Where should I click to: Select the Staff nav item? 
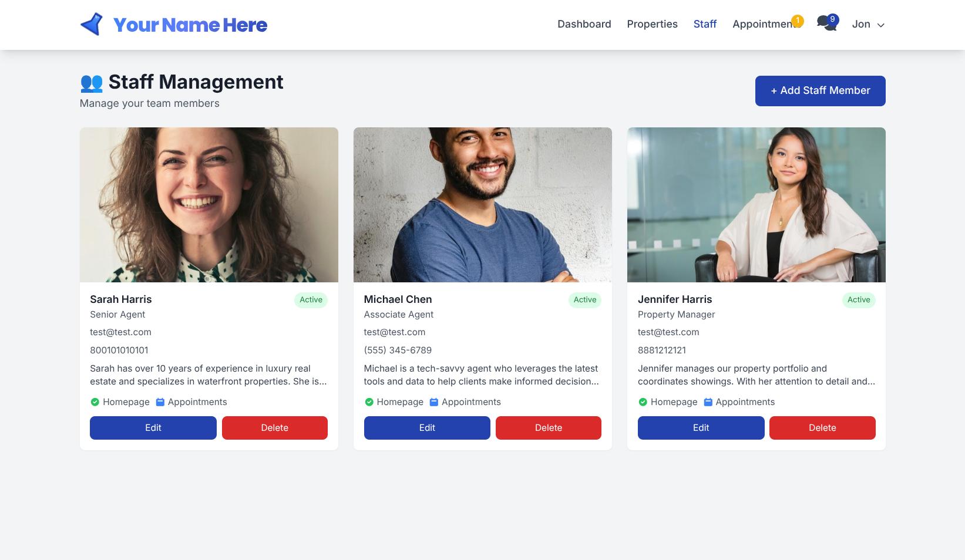click(x=705, y=24)
